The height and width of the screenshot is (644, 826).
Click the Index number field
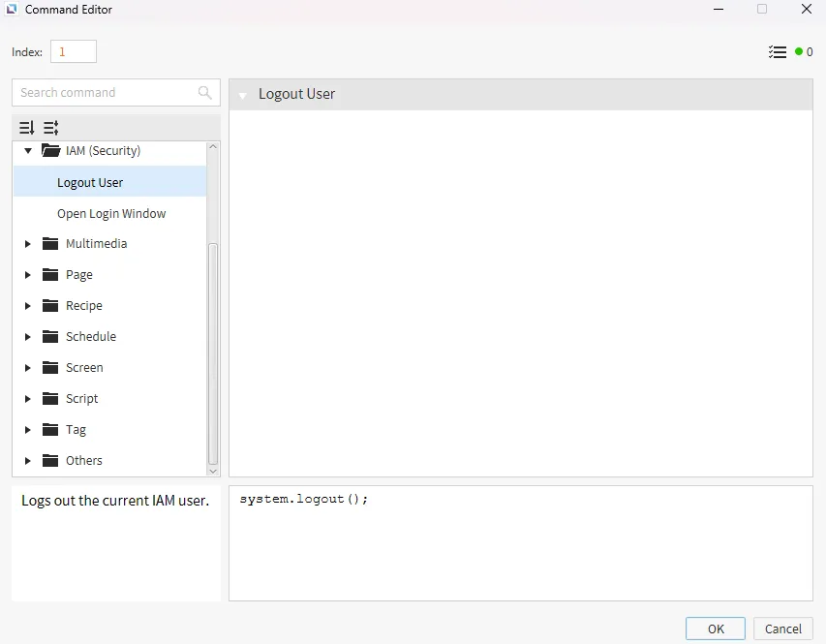(73, 52)
